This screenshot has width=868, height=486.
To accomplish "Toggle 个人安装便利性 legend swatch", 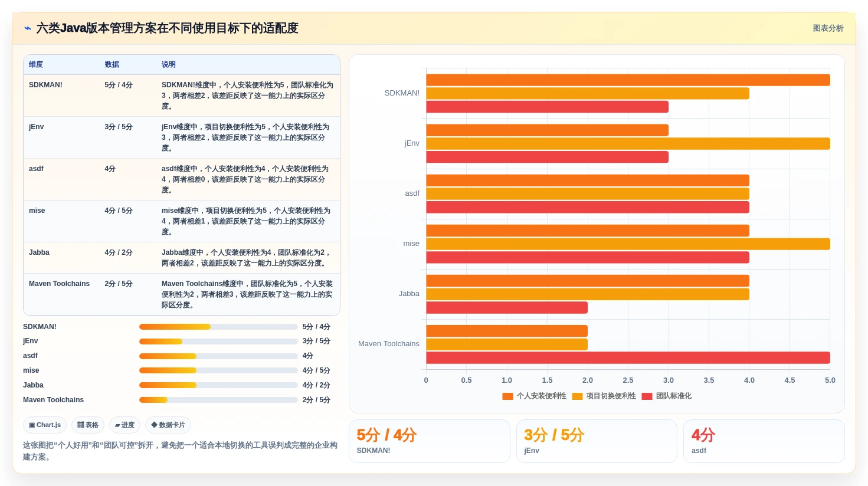I will coord(507,396).
